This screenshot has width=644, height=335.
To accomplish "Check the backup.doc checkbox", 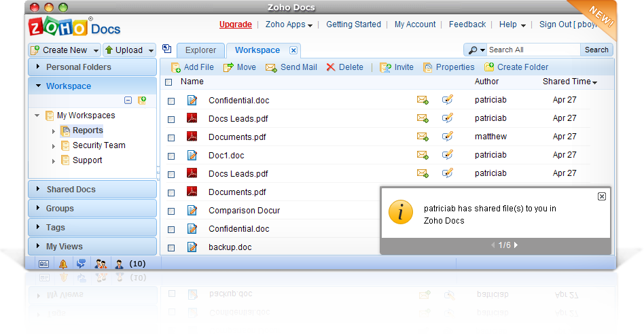I will point(171,248).
